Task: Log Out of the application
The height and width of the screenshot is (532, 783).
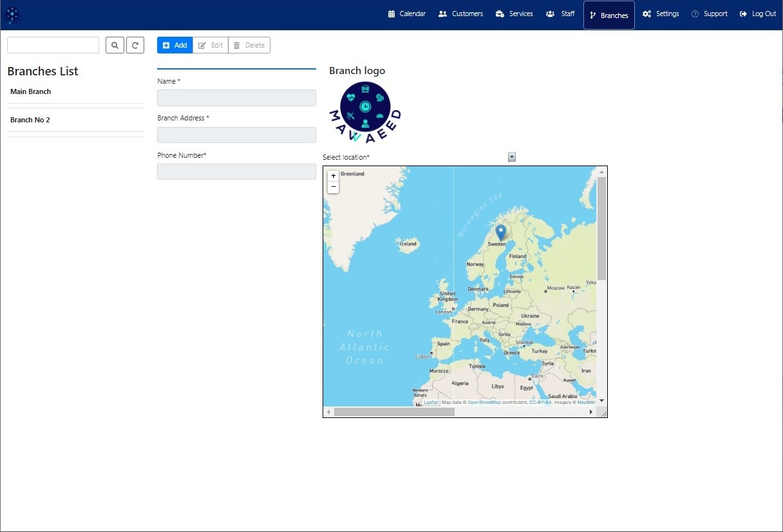Action: click(x=758, y=14)
